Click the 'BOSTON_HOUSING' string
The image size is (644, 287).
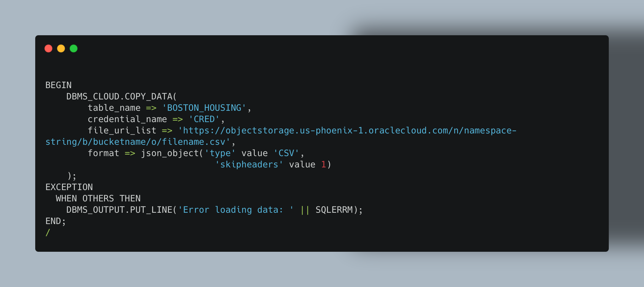click(x=204, y=108)
